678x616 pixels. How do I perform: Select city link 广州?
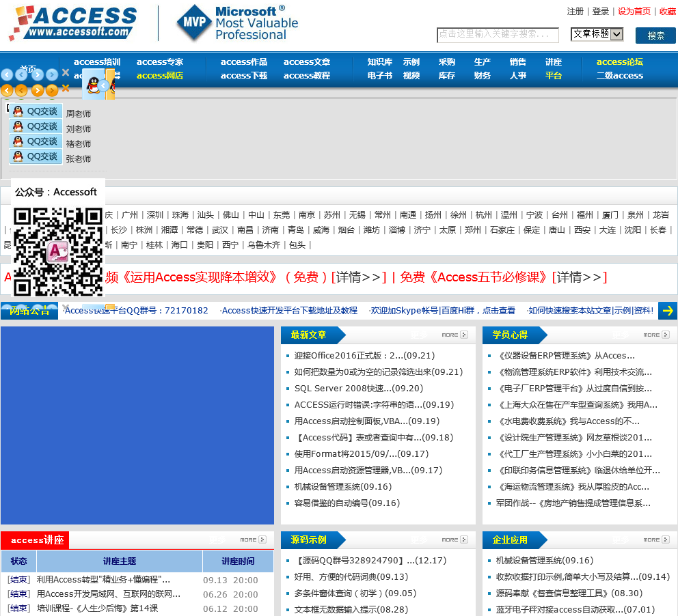pyautogui.click(x=130, y=214)
